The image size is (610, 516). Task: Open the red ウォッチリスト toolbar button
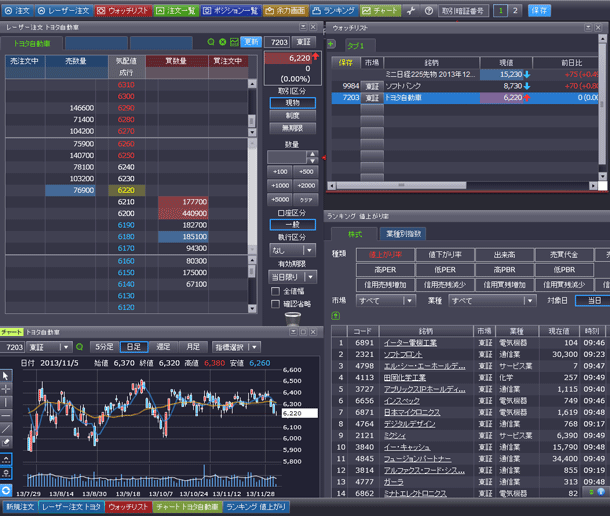[x=123, y=11]
